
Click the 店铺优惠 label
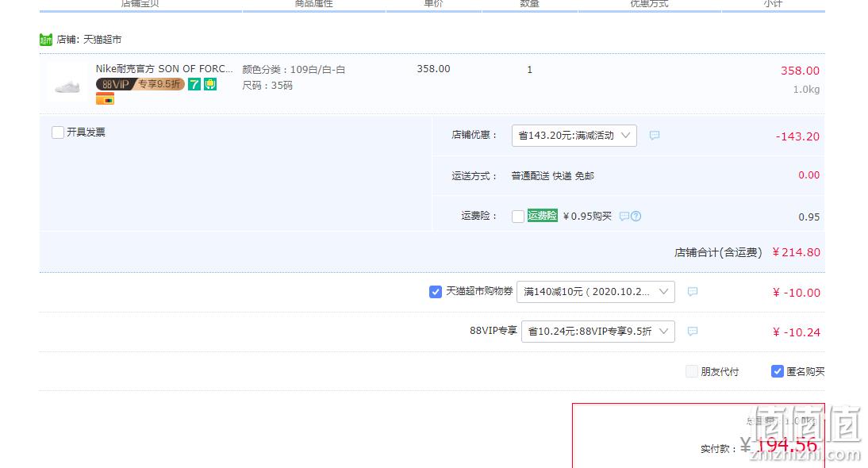[474, 135]
